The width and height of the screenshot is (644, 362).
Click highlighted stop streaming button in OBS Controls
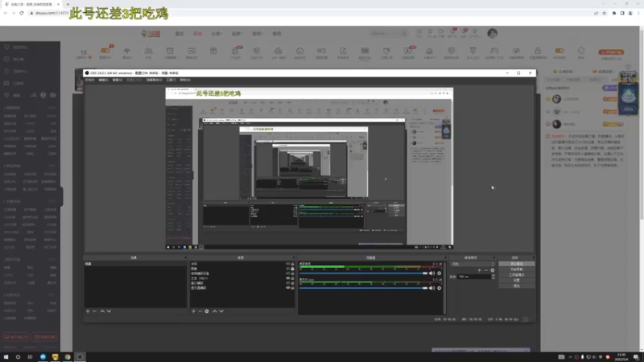(517, 264)
